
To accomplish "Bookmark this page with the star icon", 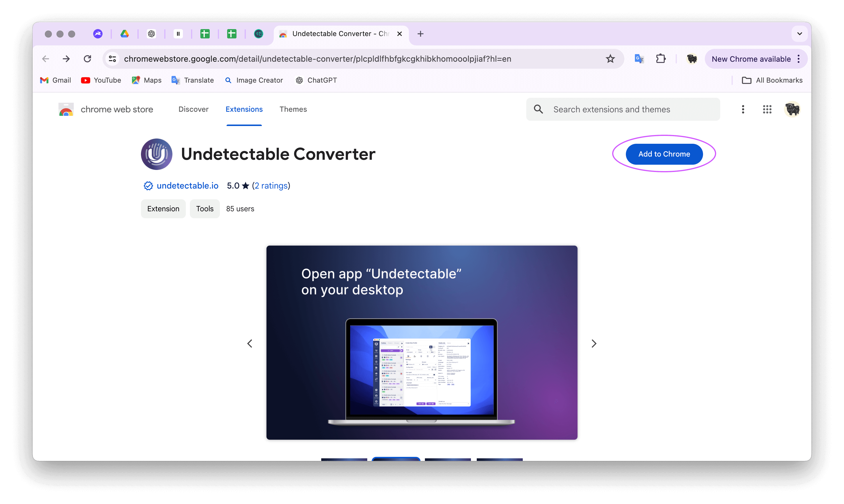I will point(610,58).
